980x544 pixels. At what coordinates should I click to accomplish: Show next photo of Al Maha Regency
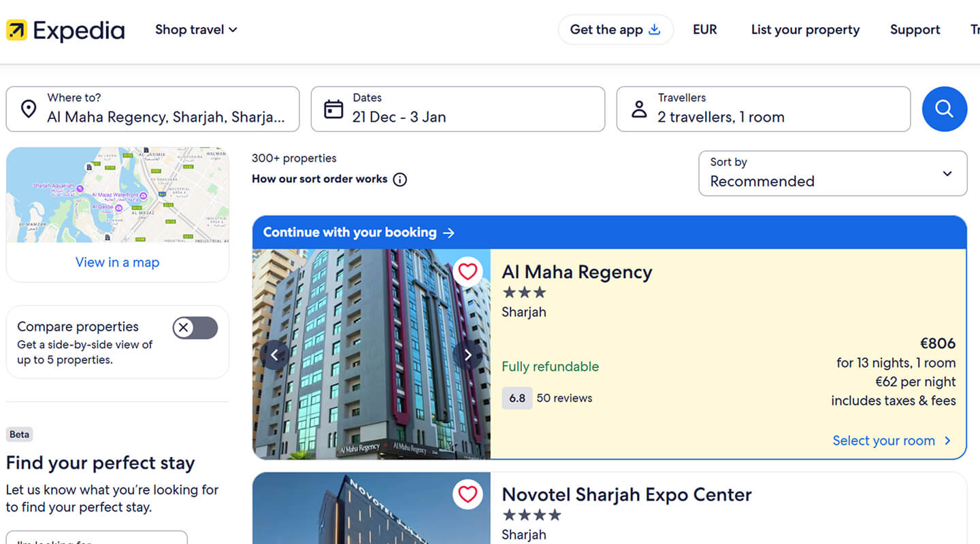[468, 355]
